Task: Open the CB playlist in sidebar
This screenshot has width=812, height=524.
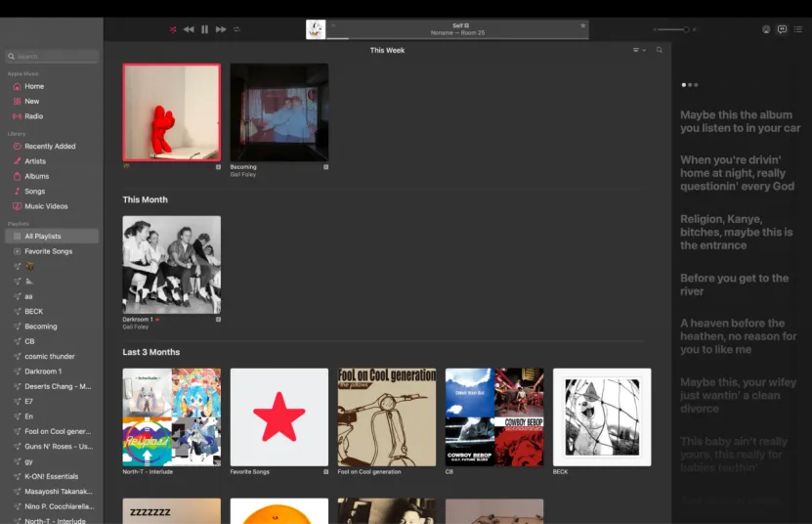Action: pyautogui.click(x=52, y=341)
